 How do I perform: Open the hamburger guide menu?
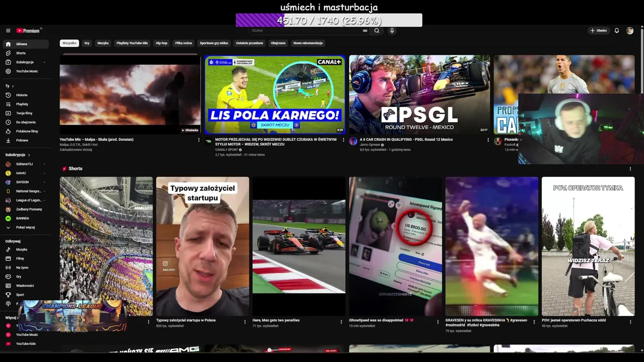8,31
